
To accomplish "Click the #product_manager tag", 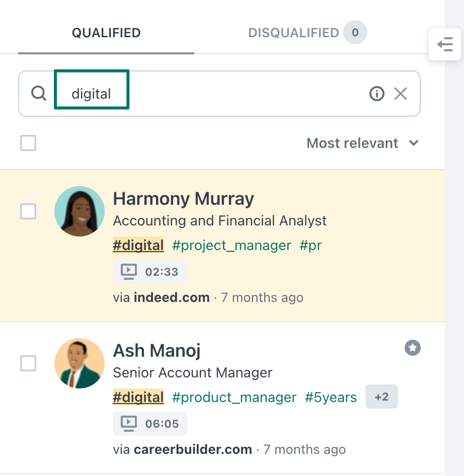I will coord(234,397).
